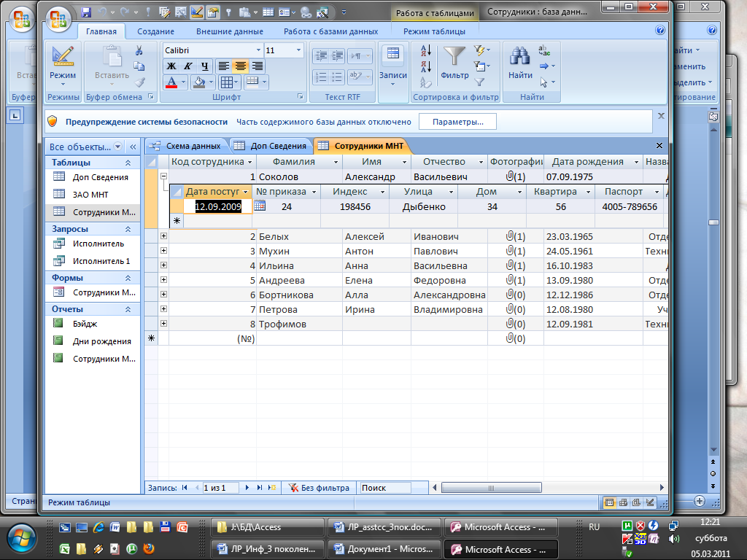747x560 pixels.
Task: Collapse the Запросы group
Action: (128, 229)
